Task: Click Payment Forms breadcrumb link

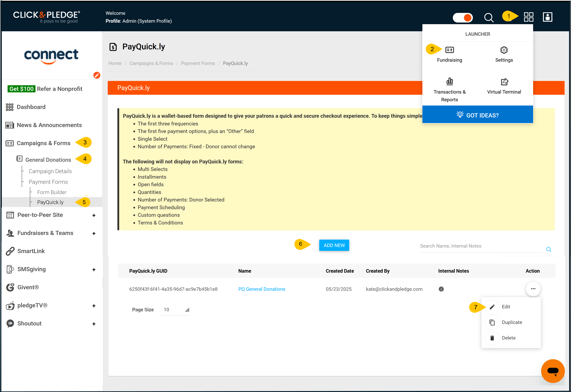Action: click(x=198, y=63)
